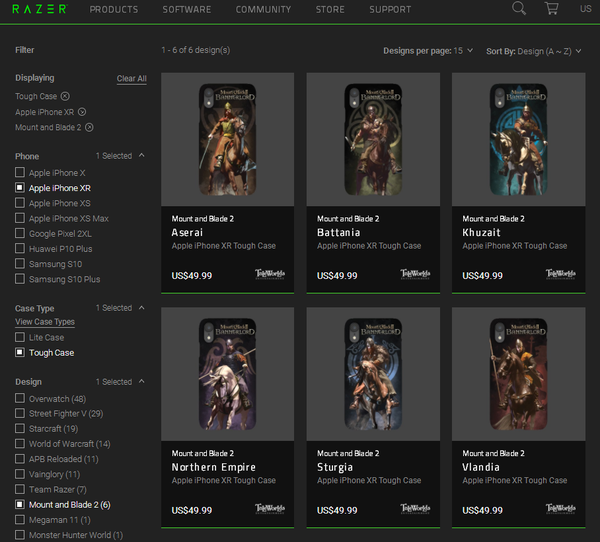Open the View Case Types link
This screenshot has height=542, width=600.
45,322
